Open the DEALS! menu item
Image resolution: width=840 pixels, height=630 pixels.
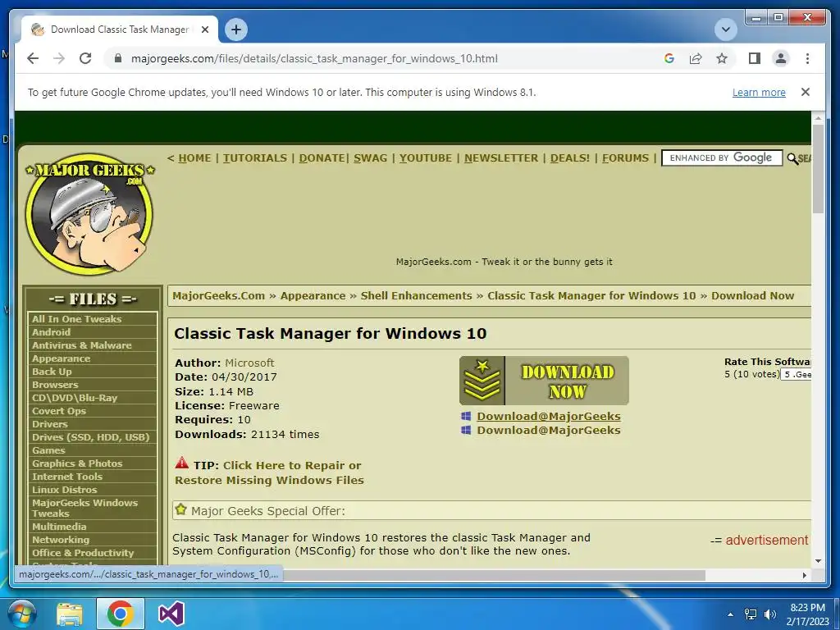(x=570, y=158)
